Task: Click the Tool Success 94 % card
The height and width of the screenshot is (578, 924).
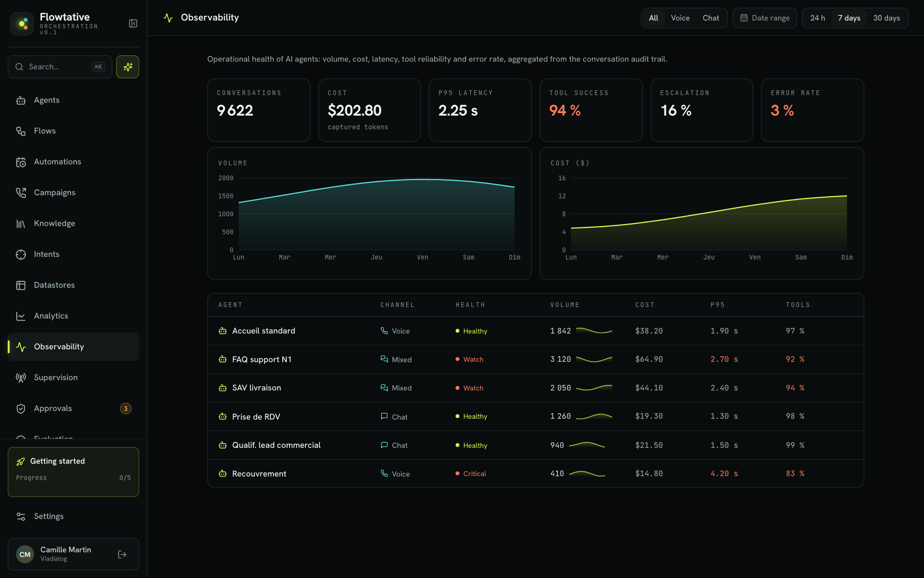Action: 591,110
